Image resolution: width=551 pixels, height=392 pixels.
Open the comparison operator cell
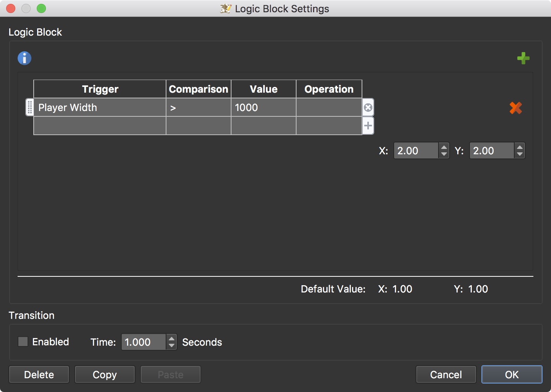pos(198,108)
